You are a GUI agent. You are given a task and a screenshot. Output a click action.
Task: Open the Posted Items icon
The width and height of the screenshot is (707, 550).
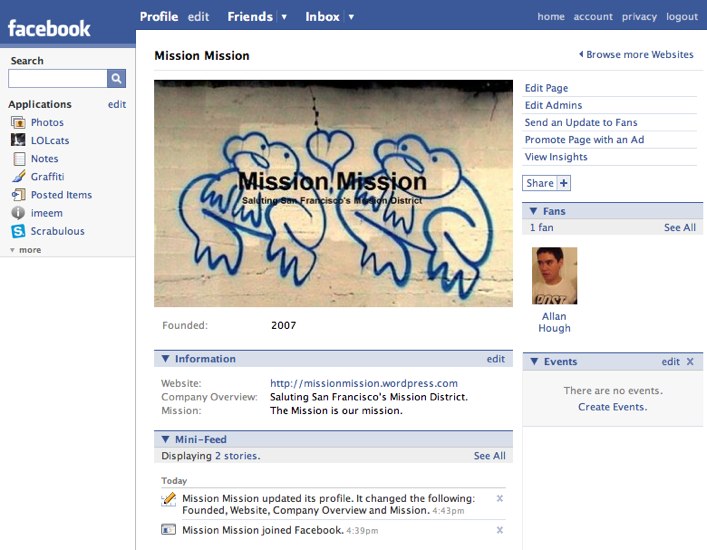(x=18, y=195)
